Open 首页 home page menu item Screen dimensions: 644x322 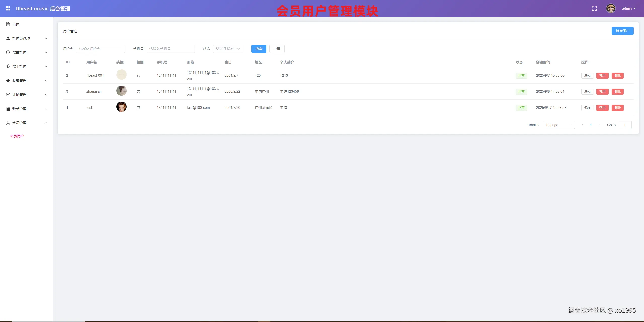pos(16,24)
